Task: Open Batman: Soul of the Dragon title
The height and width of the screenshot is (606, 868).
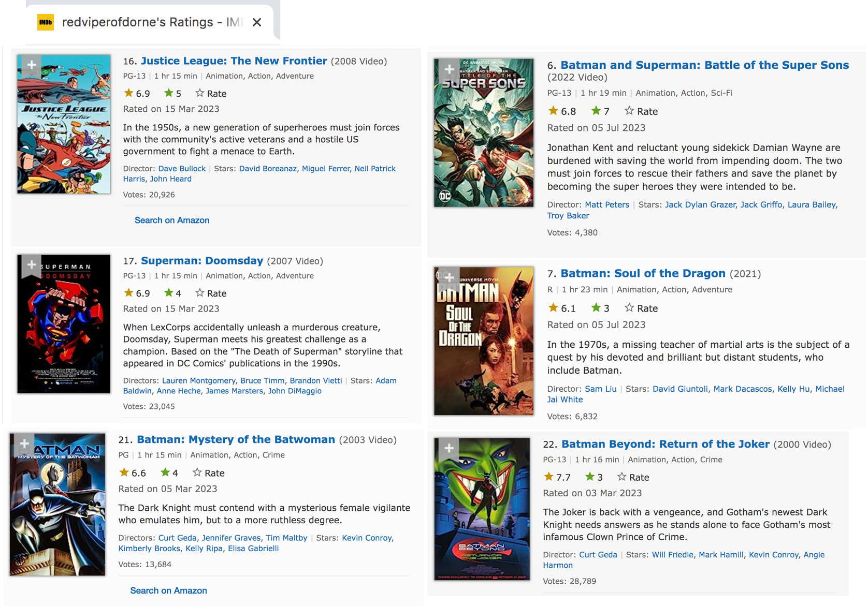Action: [643, 273]
